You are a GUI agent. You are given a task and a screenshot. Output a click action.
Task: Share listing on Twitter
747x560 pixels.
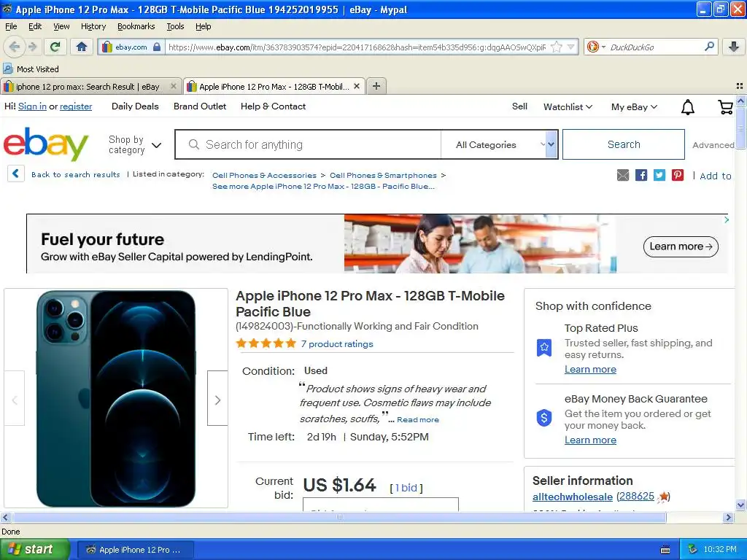[659, 175]
